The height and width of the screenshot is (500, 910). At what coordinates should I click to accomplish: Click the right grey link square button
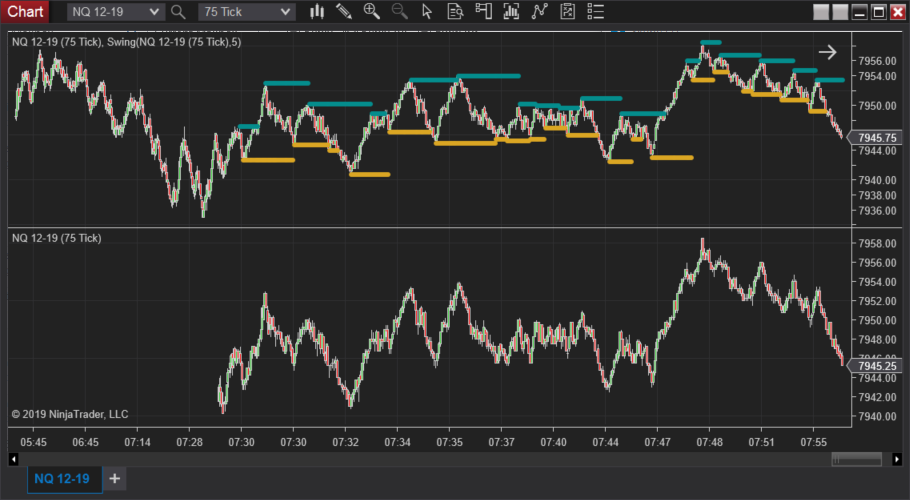[840, 12]
